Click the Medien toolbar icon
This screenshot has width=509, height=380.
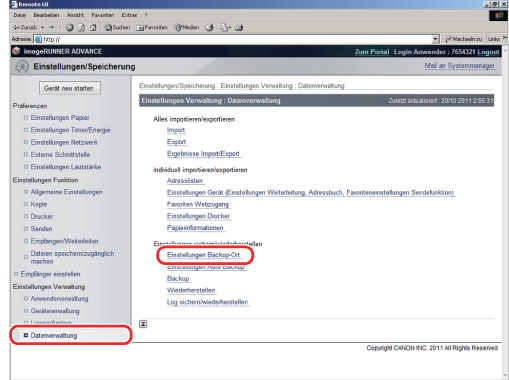pos(187,27)
